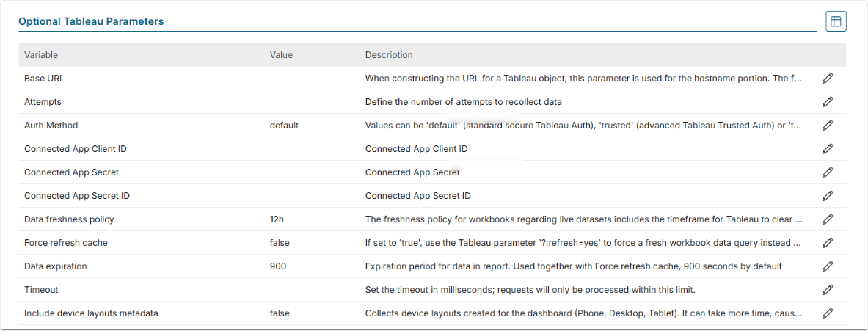
Task: Edit Include device layouts metadata row
Action: coord(828,313)
